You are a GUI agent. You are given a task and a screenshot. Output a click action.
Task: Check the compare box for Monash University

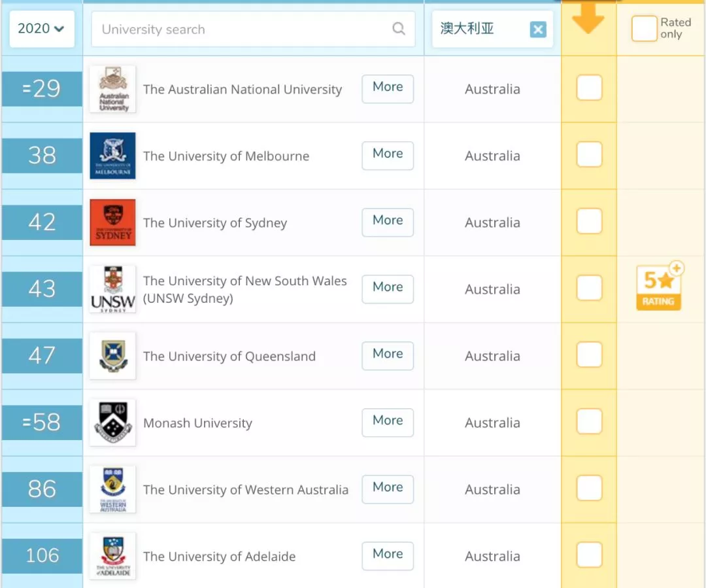(589, 422)
